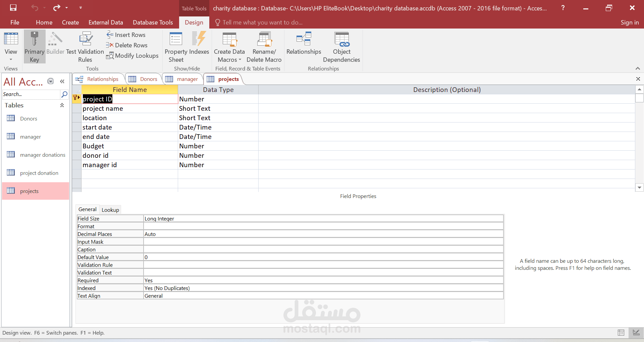Open the Database Tools ribbon tab
Viewport: 644px width, 342px height.
(x=153, y=22)
